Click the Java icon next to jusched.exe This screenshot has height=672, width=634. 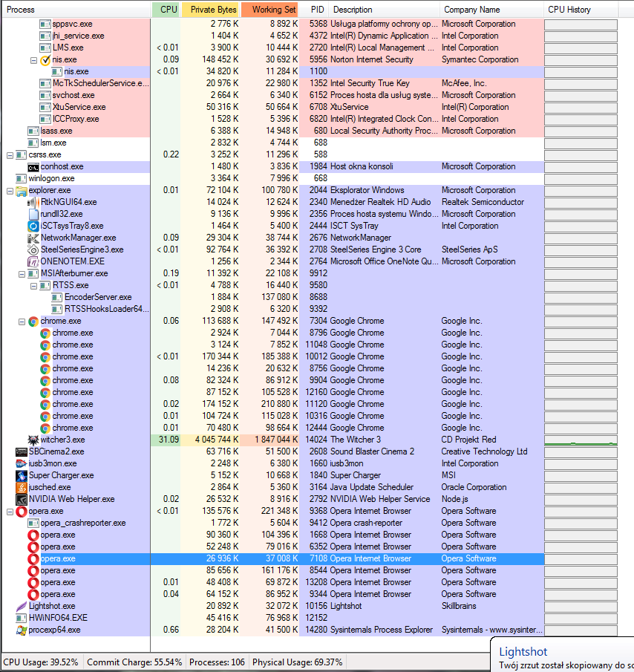(x=22, y=488)
